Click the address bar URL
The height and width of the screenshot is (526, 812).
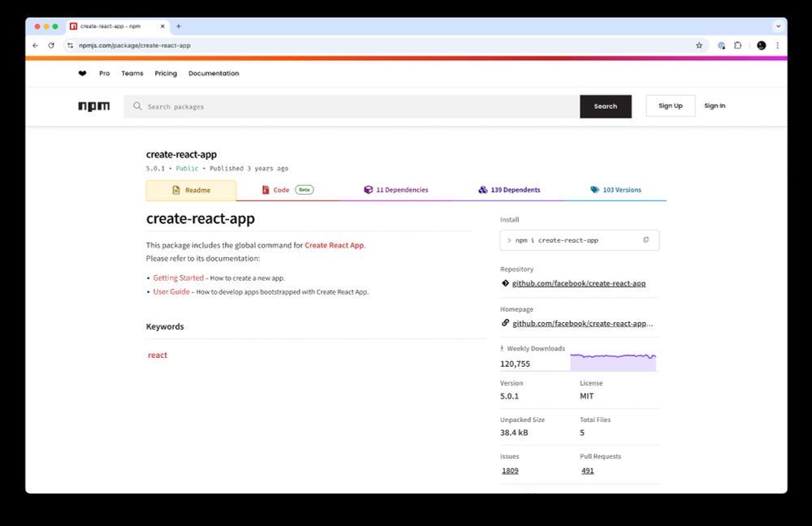(x=135, y=45)
